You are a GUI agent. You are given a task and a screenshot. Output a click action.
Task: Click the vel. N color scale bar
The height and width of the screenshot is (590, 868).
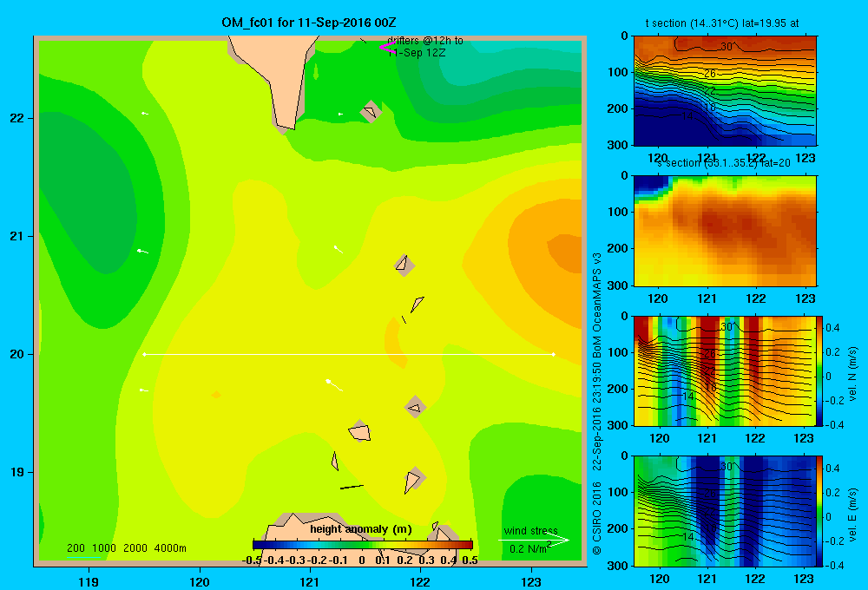tap(820, 370)
